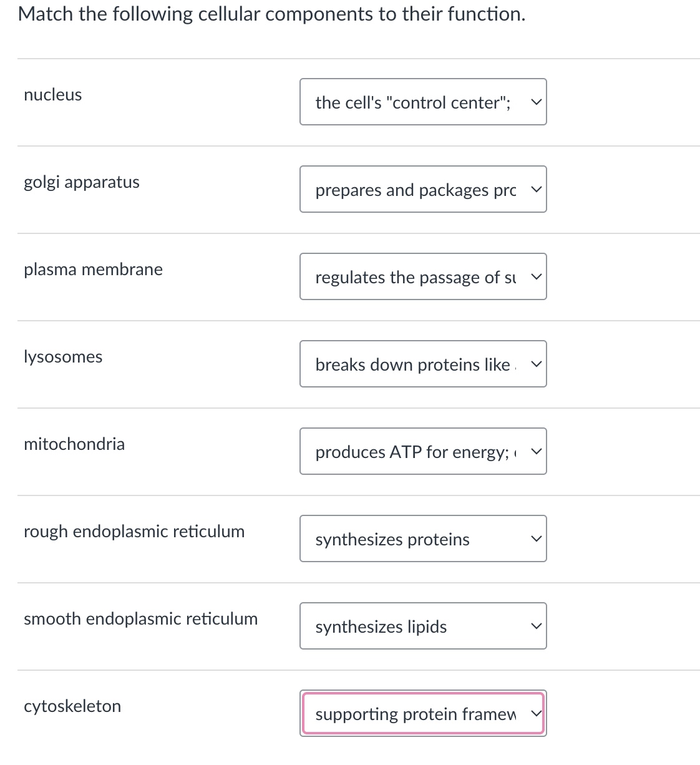Click the cytoskeleton row label
Screen dimensions: 700x765
pyautogui.click(x=72, y=706)
